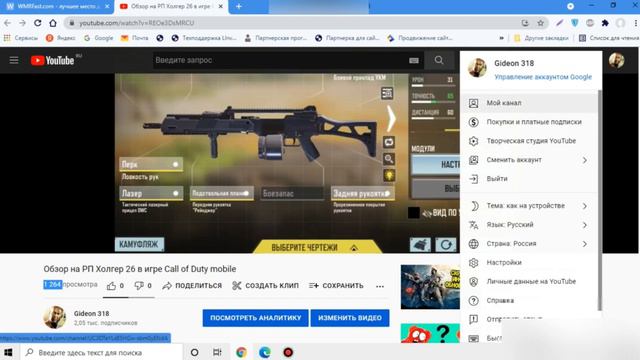This screenshot has height=360, width=640.
Task: Click the highlighted 1 264 view count
Action: coord(53,284)
